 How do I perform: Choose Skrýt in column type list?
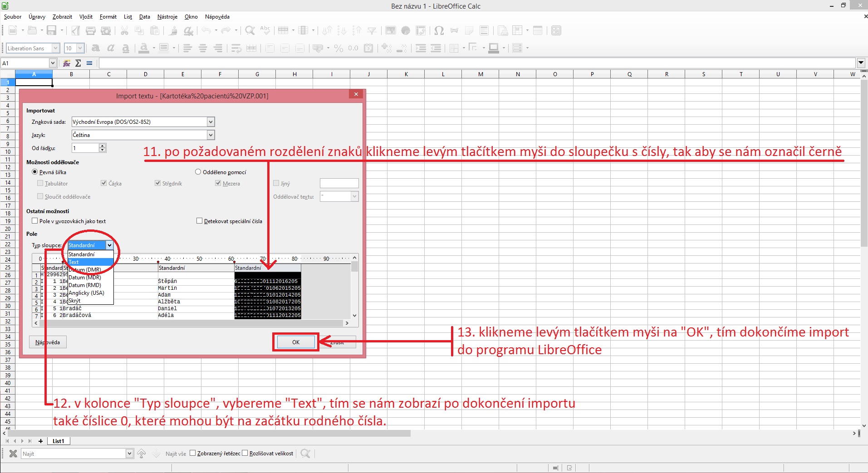coord(90,301)
